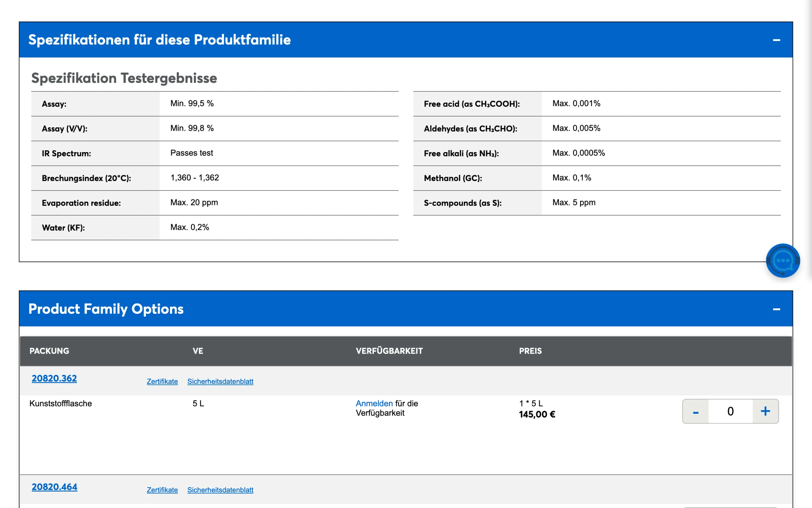
Task: Open Sicherheitsdatenblatt link for 20820.362
Action: pyautogui.click(x=220, y=381)
